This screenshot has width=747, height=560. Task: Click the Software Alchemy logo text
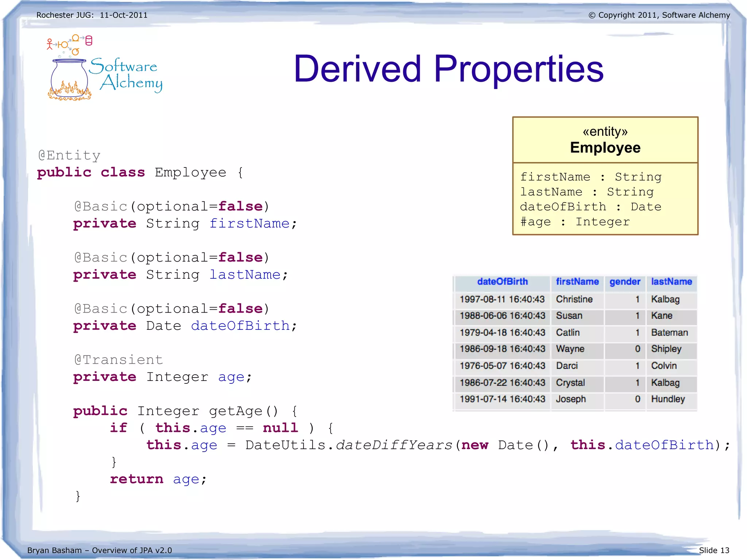point(126,75)
